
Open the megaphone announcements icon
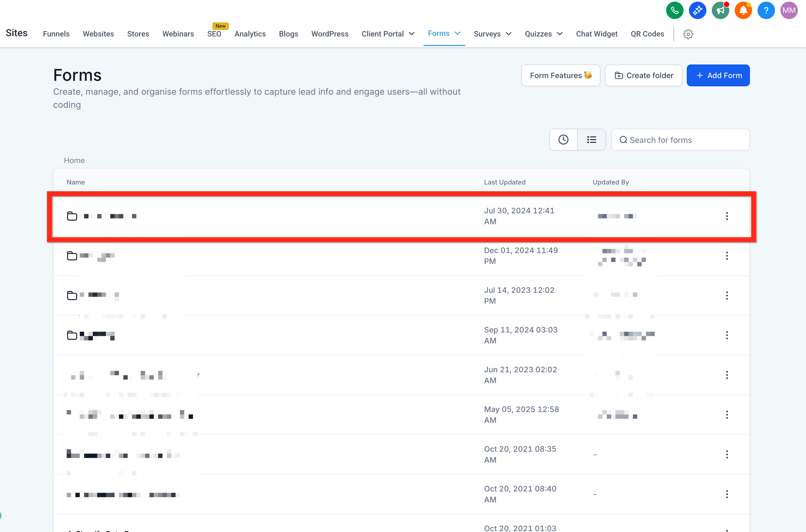pyautogui.click(x=720, y=11)
